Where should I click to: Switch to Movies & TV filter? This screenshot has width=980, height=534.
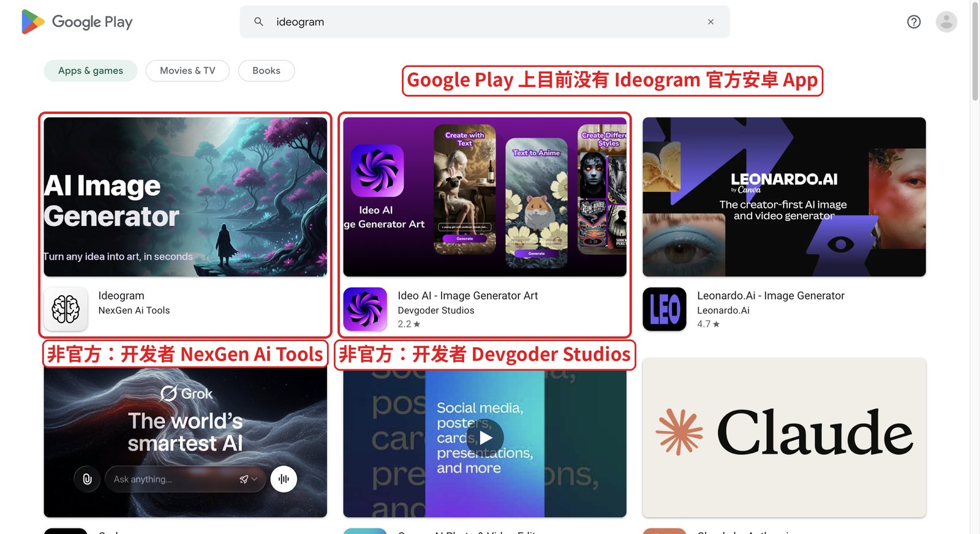click(x=187, y=70)
